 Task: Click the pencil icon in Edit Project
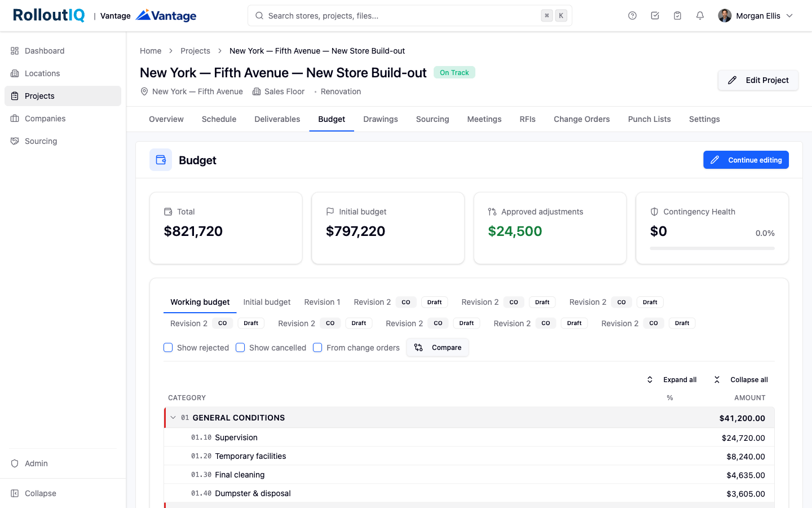(732, 80)
